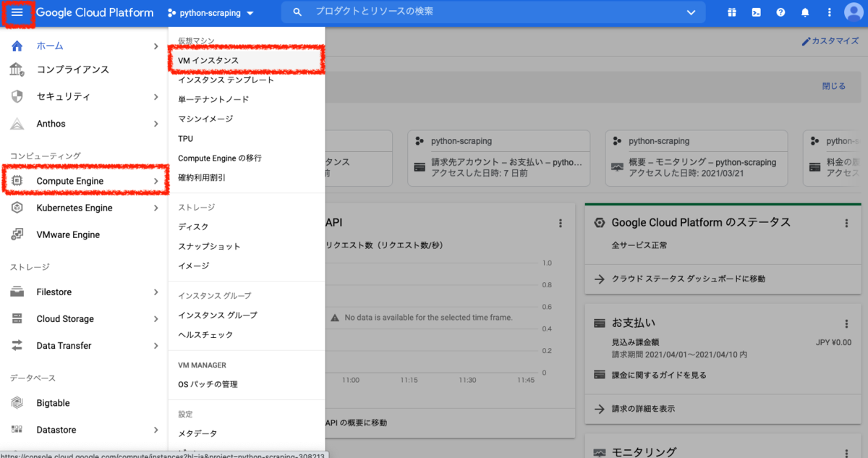Viewport: 868px width, 458px height.
Task: Open the python-scraping project selector dropdown
Action: tap(210, 13)
